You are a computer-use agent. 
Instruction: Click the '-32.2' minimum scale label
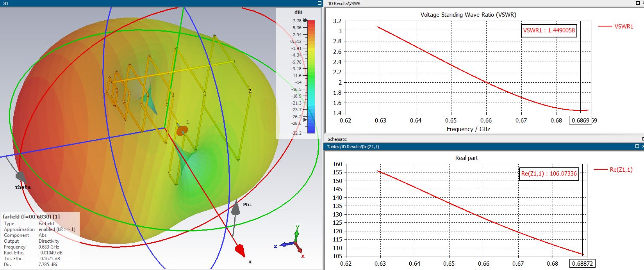pos(296,133)
